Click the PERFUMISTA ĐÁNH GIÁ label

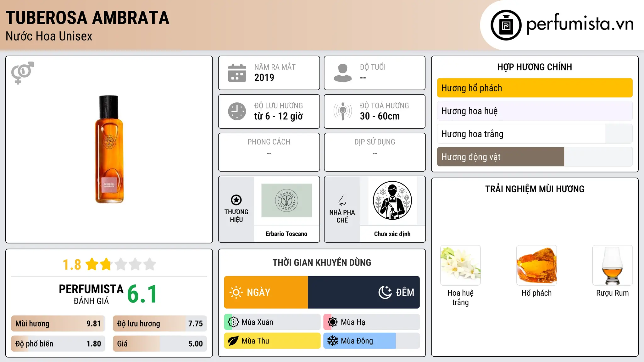[x=91, y=294]
